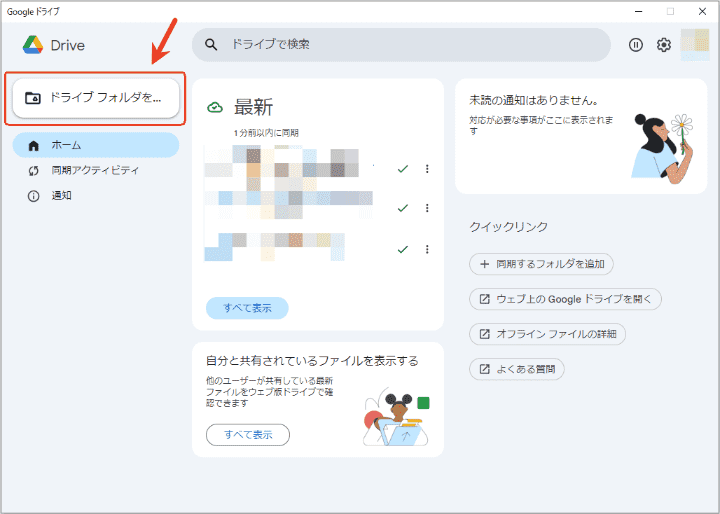Focus the ドライブで検索 search field
Screen dimensions: 720x514
point(410,45)
